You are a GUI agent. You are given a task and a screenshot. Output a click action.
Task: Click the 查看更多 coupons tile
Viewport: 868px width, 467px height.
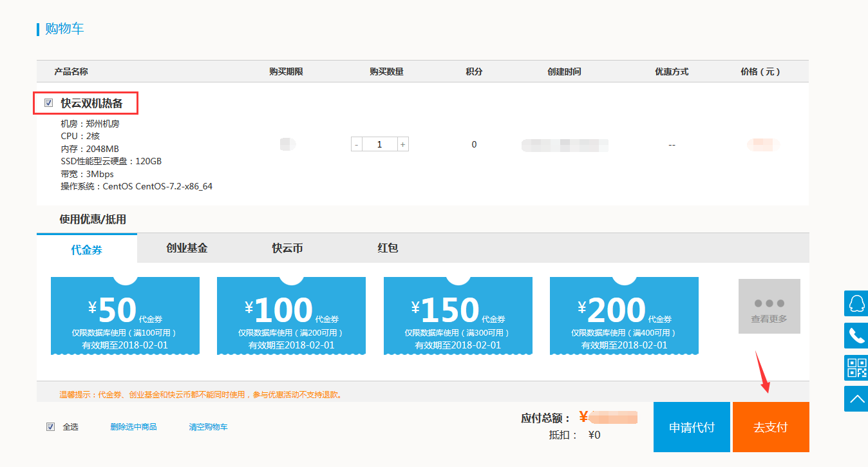[x=769, y=307]
